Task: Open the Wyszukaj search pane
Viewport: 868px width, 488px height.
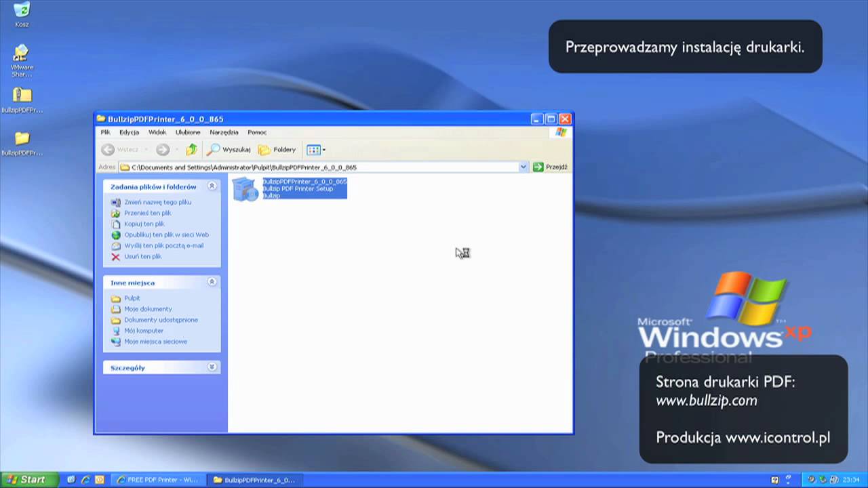Action: coord(229,150)
